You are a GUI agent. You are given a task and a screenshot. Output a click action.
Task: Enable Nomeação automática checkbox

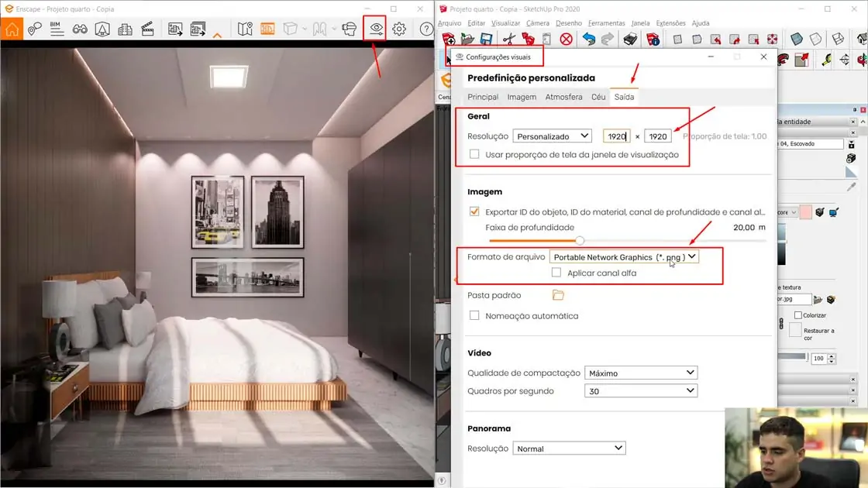point(474,315)
